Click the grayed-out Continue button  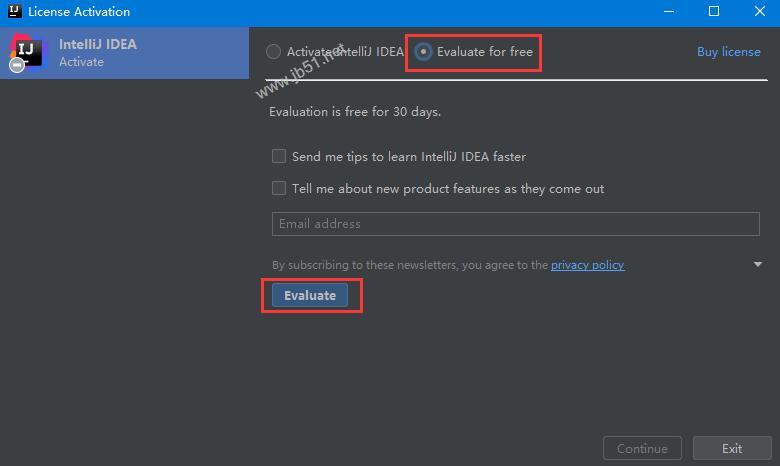coord(642,449)
